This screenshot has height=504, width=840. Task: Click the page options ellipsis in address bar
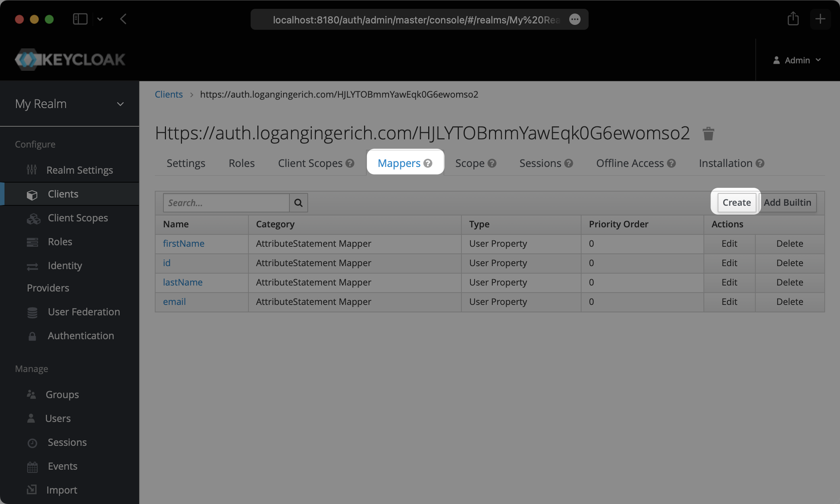coord(575,19)
